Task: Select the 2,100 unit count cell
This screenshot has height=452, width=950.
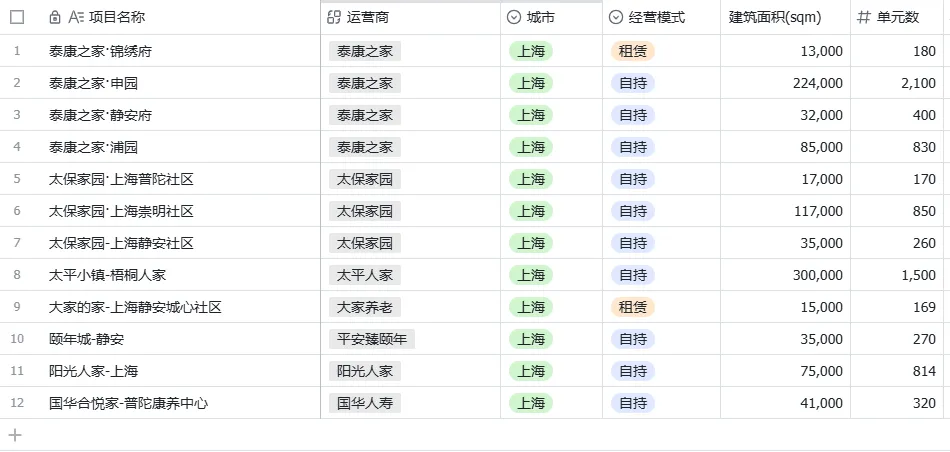Action: coord(897,83)
